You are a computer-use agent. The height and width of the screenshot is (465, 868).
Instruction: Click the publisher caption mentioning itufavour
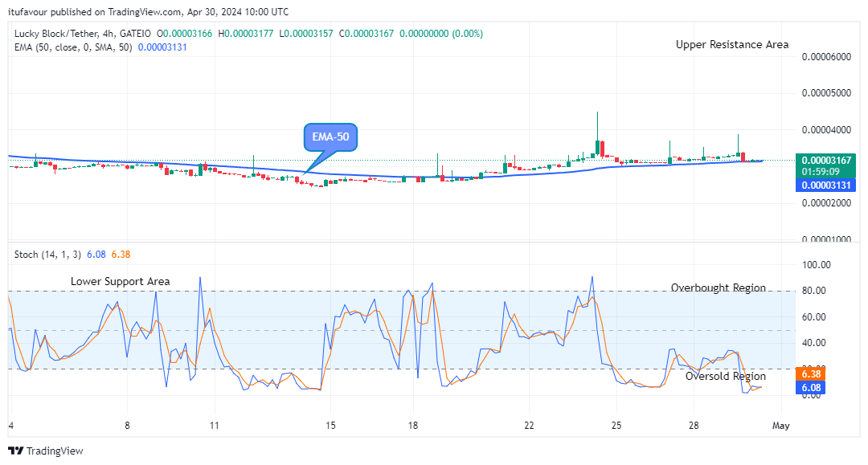pyautogui.click(x=149, y=11)
